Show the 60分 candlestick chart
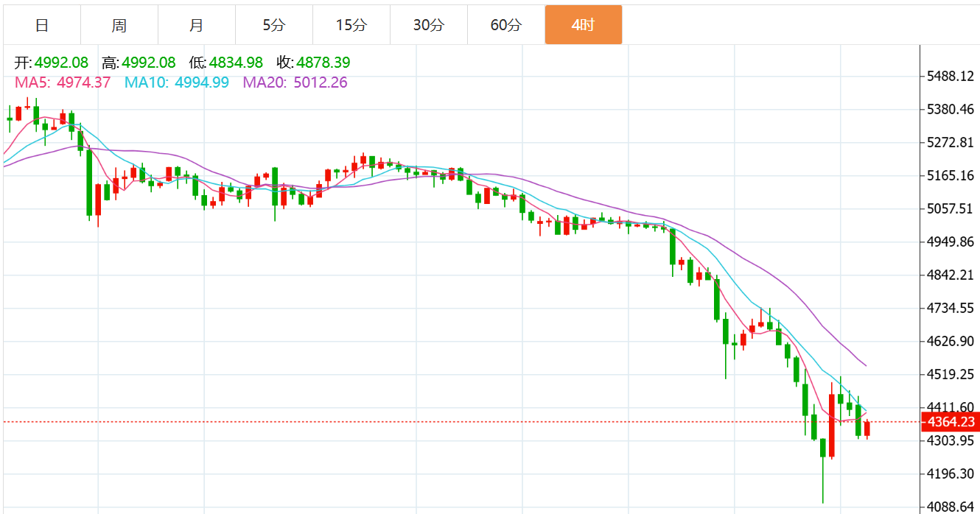This screenshot has height=514, width=980. point(505,25)
